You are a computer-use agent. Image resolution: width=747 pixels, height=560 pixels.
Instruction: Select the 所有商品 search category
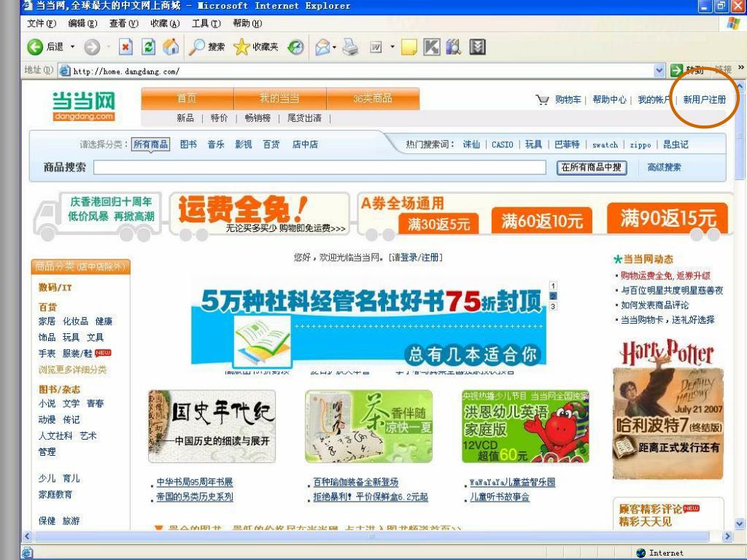click(150, 144)
